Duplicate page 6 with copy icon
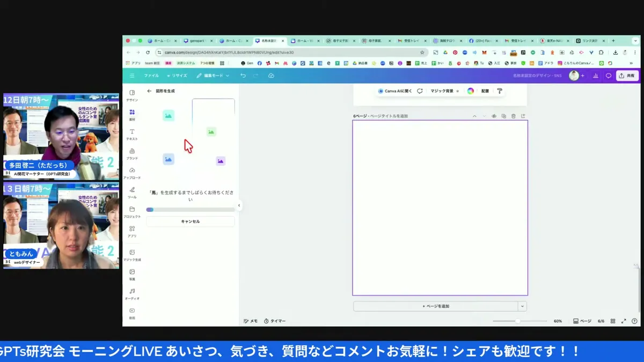This screenshot has width=644, height=362. (503, 116)
